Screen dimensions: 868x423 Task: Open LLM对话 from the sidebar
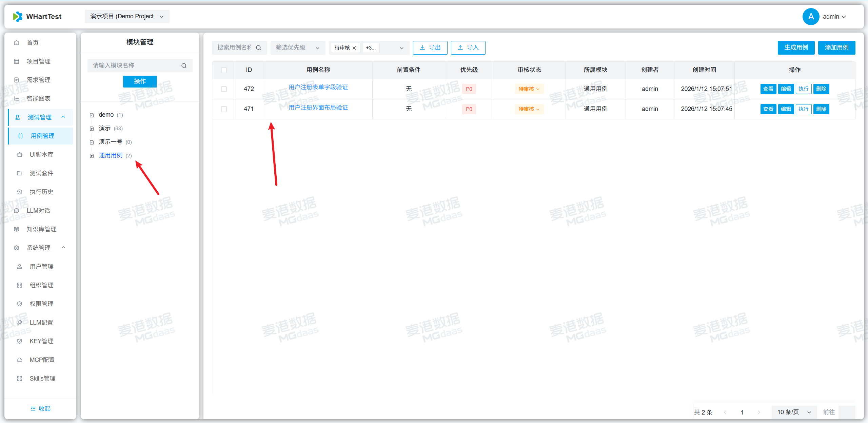tap(38, 211)
